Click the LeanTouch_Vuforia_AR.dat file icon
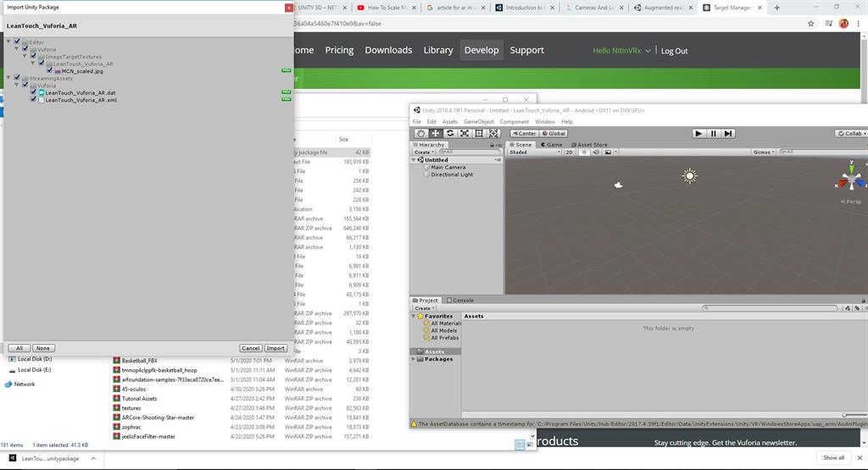Image resolution: width=868 pixels, height=470 pixels. click(x=41, y=93)
